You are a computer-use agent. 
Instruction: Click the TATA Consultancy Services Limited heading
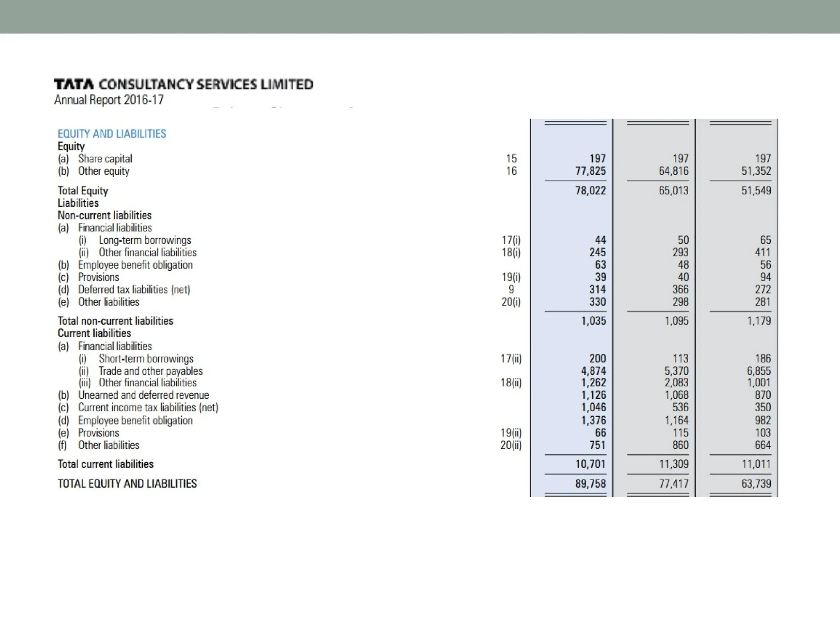point(183,84)
